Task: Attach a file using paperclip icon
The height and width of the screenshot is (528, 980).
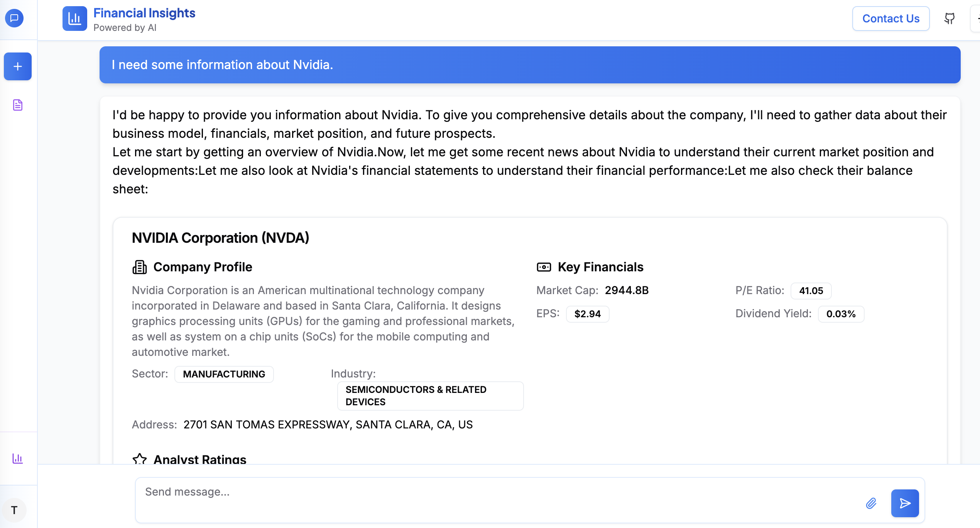Action: 871,503
